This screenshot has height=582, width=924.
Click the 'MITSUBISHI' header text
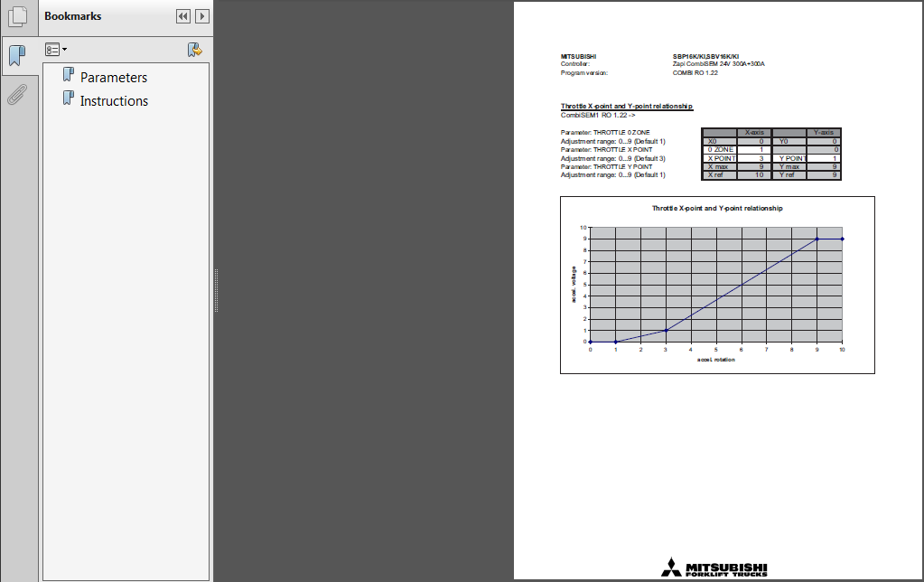pos(578,57)
